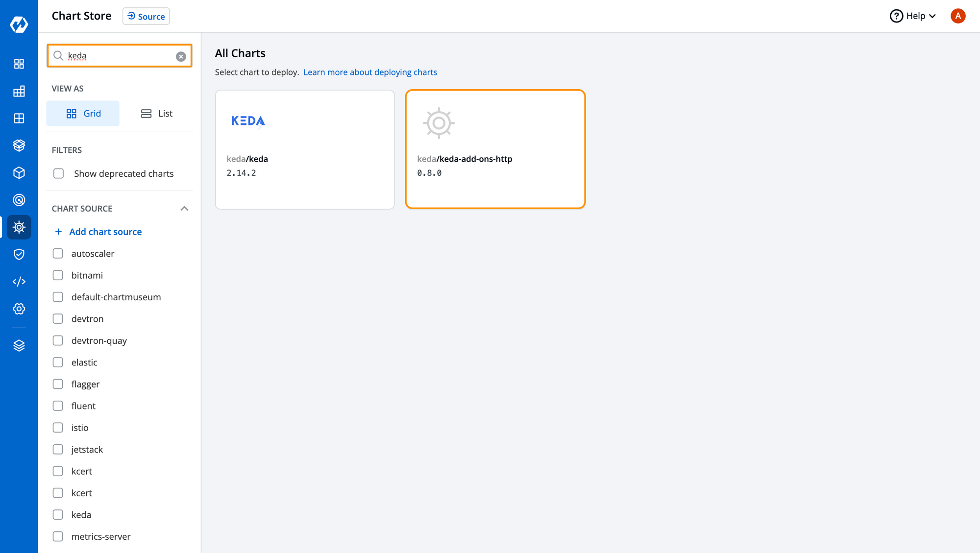The width and height of the screenshot is (980, 553).
Task: Switch to List view
Action: (x=156, y=114)
